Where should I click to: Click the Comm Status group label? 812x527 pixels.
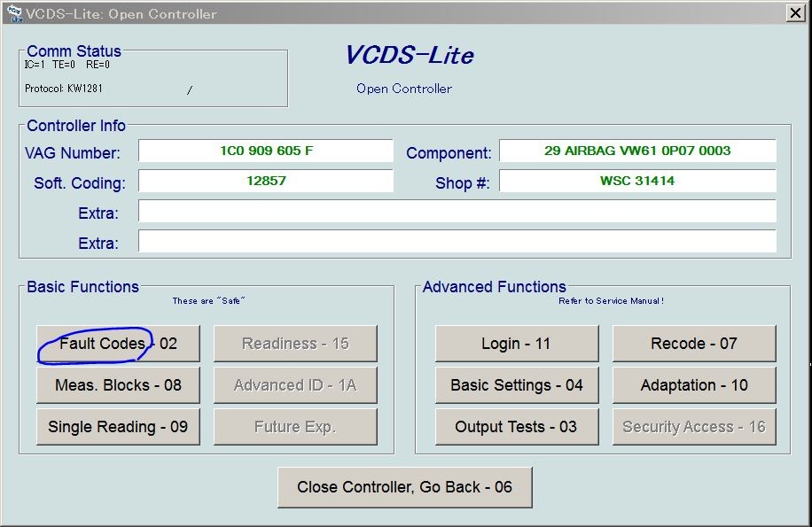74,51
